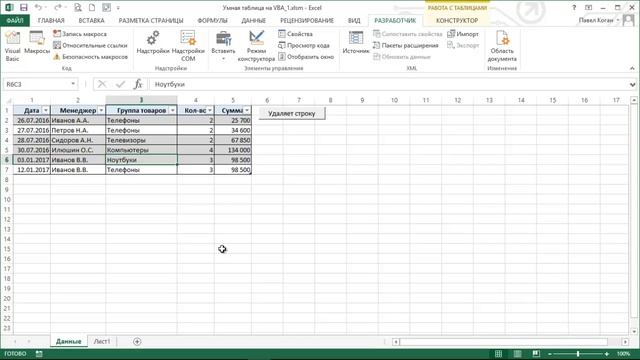Viewport: 640px width, 360px height.
Task: Add a new sheet
Action: coord(137,341)
